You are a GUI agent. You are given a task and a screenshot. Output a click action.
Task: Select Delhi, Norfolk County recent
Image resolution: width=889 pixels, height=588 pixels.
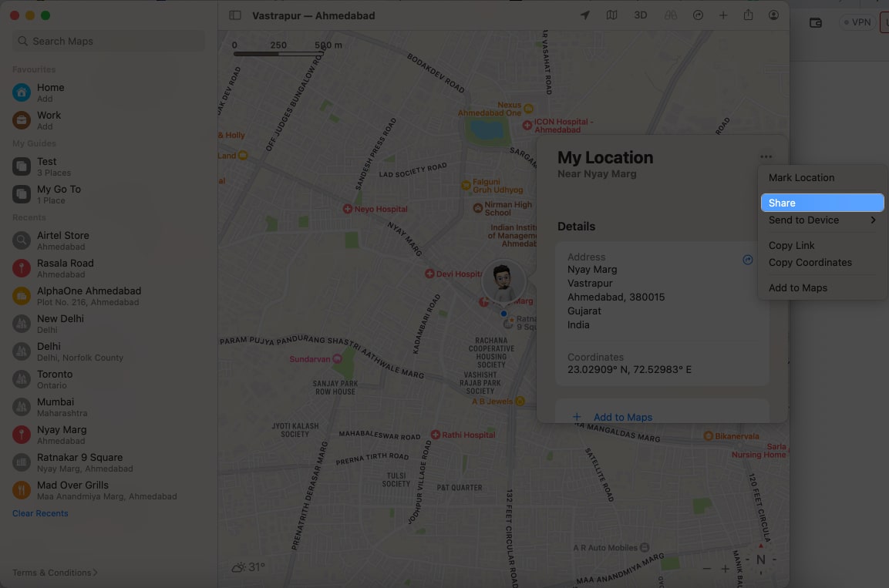click(x=108, y=351)
